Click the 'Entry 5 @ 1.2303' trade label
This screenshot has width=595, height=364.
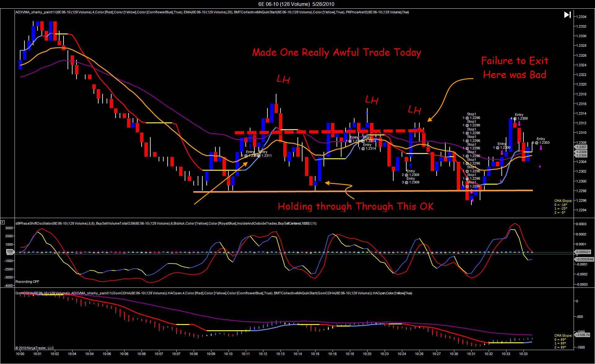coord(541,141)
